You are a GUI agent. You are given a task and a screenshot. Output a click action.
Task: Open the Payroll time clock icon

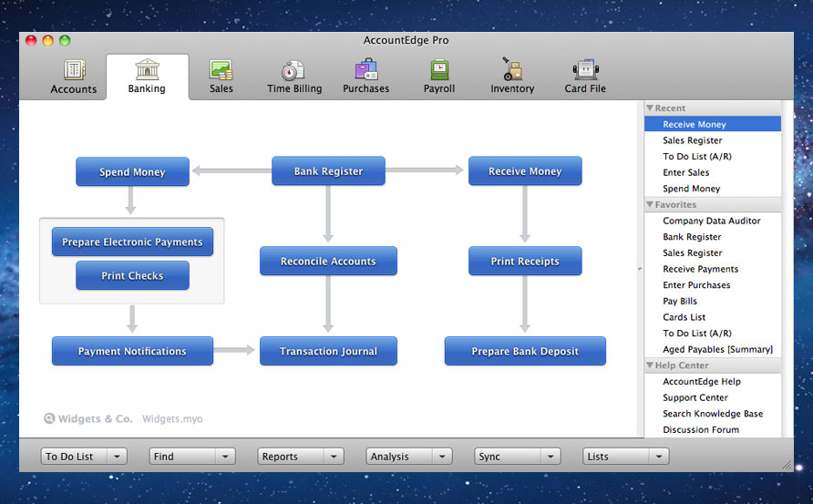point(439,69)
